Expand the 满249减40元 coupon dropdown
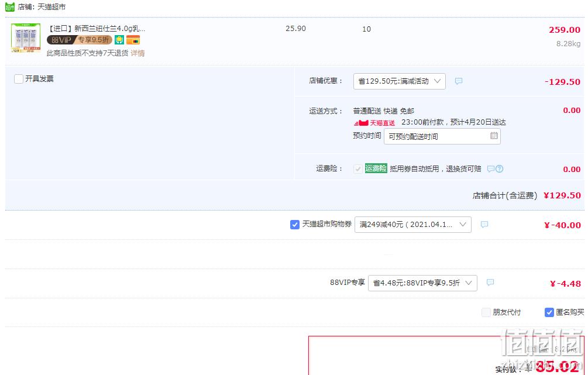This screenshot has height=375, width=588. 413,225
